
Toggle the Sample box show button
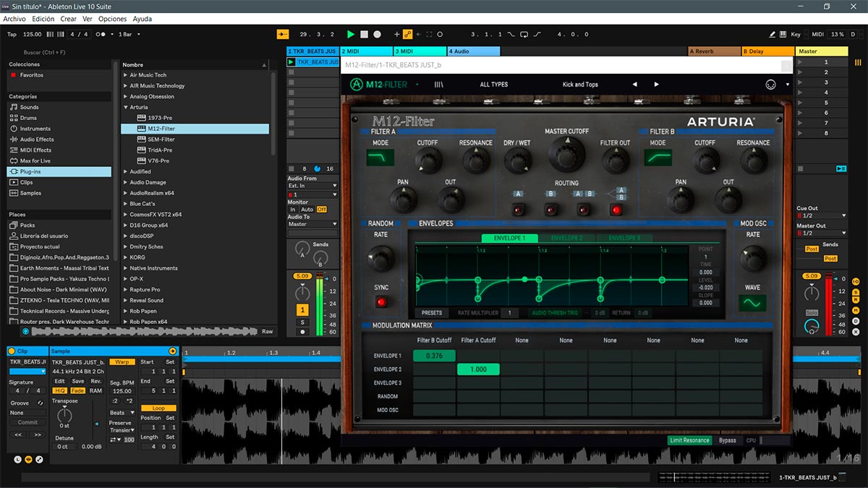(29, 459)
